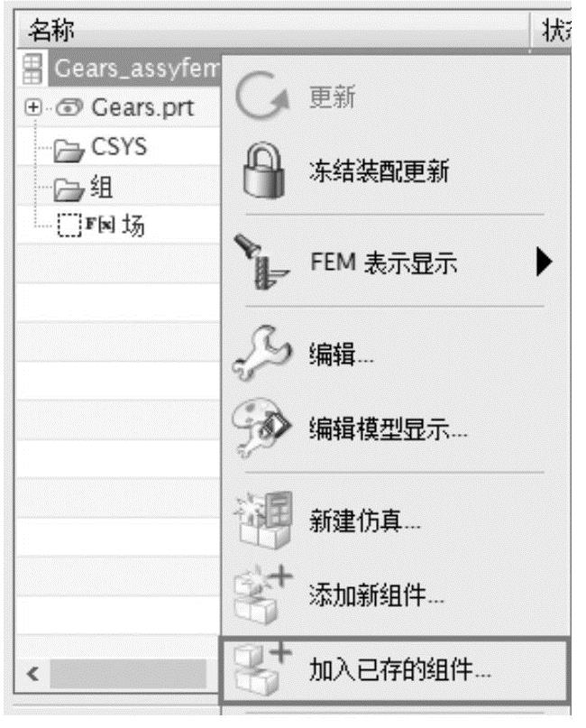This screenshot has height=728, width=586.
Task: Click the horizontal scrollbar left arrow
Action: click(x=37, y=673)
